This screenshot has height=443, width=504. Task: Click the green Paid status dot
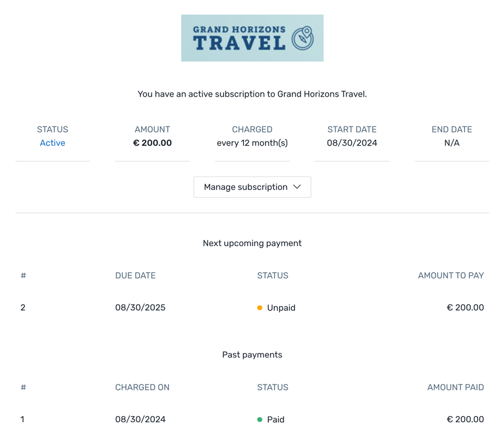(x=260, y=419)
